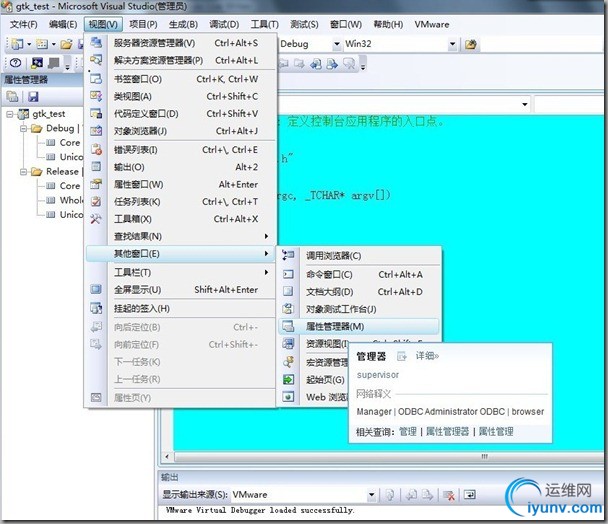Open the VMware menu
Screen dimensions: 608x524
click(432, 24)
